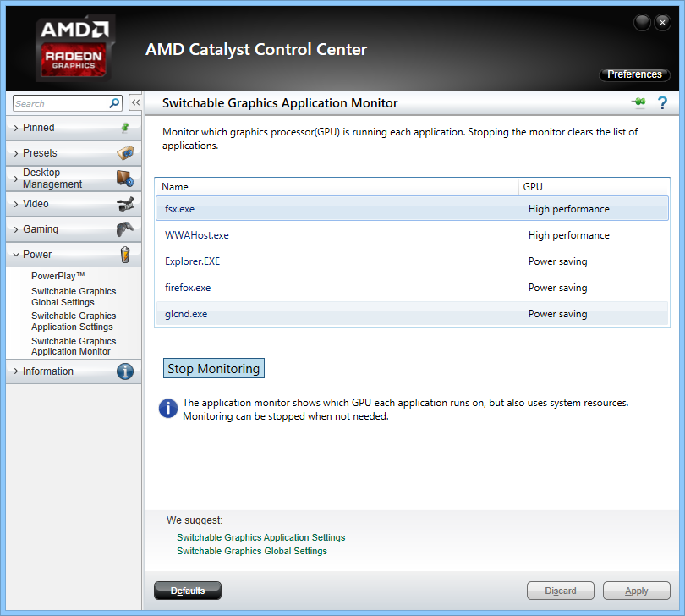Open the Preferences menu
Screen dimensions: 685x616
point(634,74)
